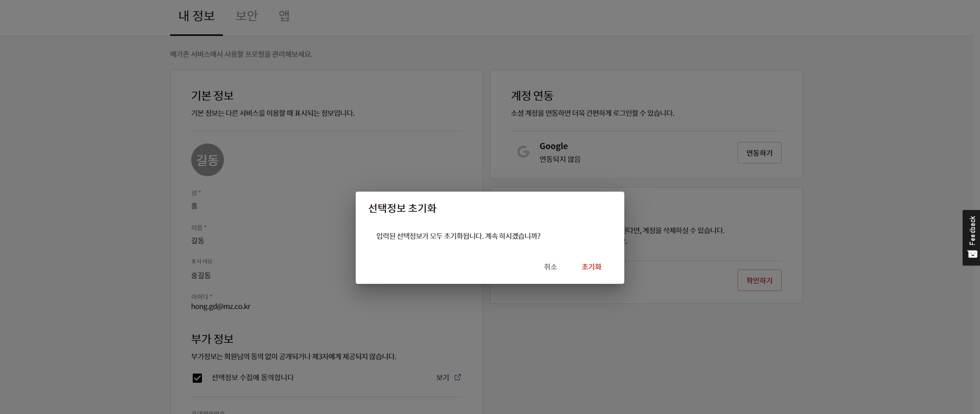Open the Feedback side widget
Screen dimensions: 980x414
point(971,231)
